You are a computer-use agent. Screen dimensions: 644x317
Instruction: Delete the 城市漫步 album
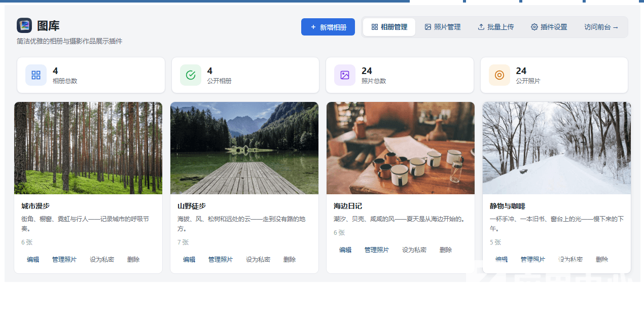(133, 259)
